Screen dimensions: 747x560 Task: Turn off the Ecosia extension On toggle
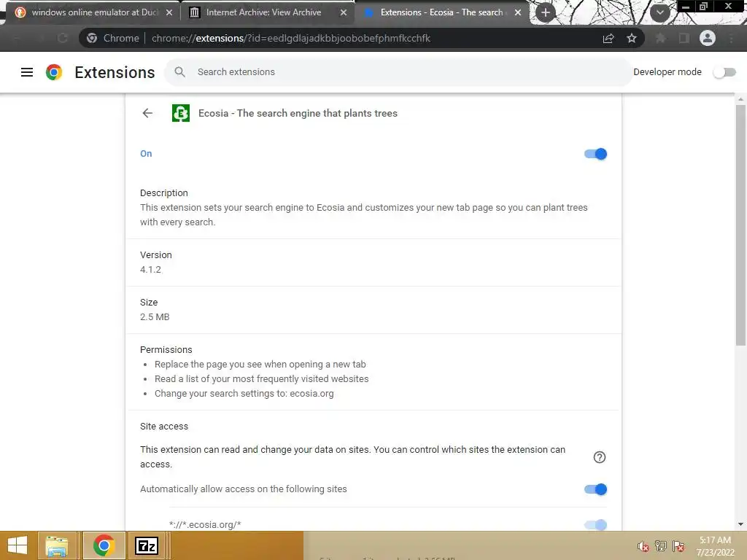tap(595, 154)
